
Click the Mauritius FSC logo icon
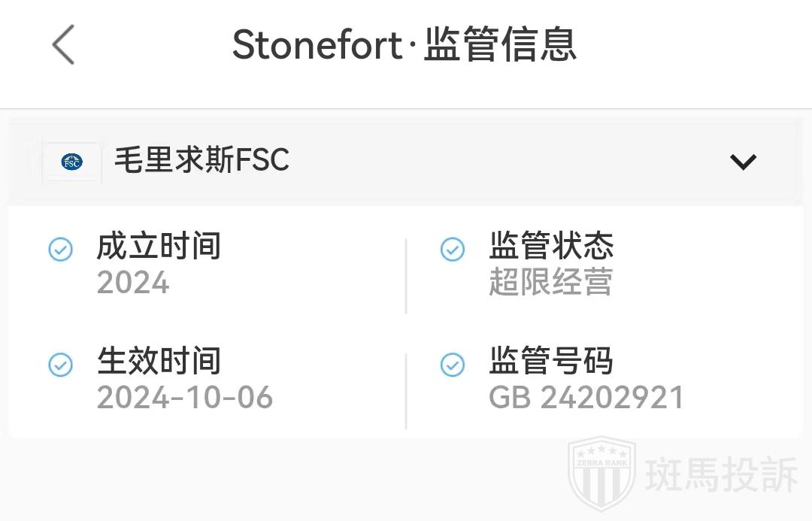72,162
